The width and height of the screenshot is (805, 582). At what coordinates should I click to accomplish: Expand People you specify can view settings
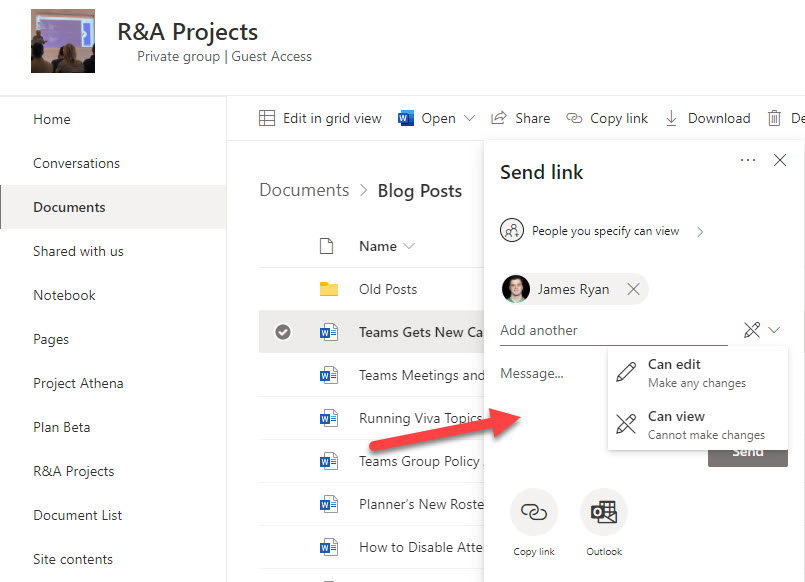coord(700,231)
